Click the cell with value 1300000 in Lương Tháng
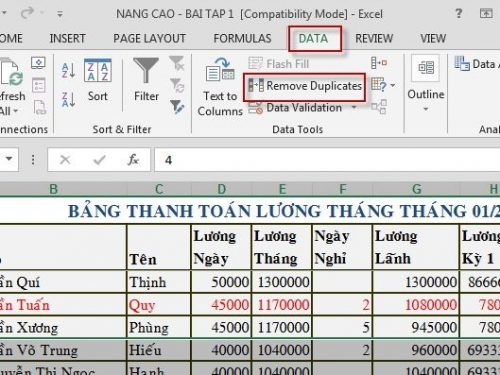500x375 pixels. pos(282,282)
